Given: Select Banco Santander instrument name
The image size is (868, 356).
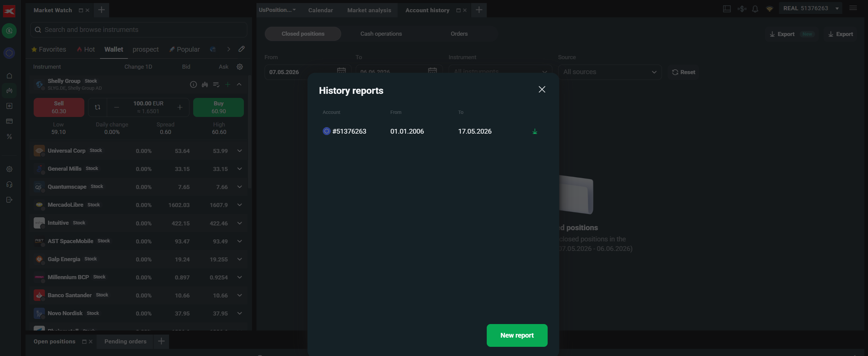Looking at the screenshot, I should 70,295.
